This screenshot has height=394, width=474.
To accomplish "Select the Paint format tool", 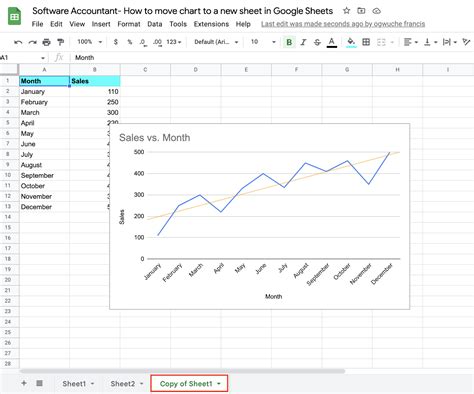I will (x=60, y=42).
